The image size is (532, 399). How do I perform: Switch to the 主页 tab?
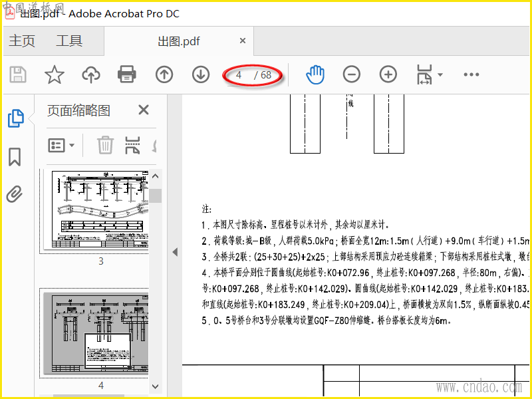[22, 41]
